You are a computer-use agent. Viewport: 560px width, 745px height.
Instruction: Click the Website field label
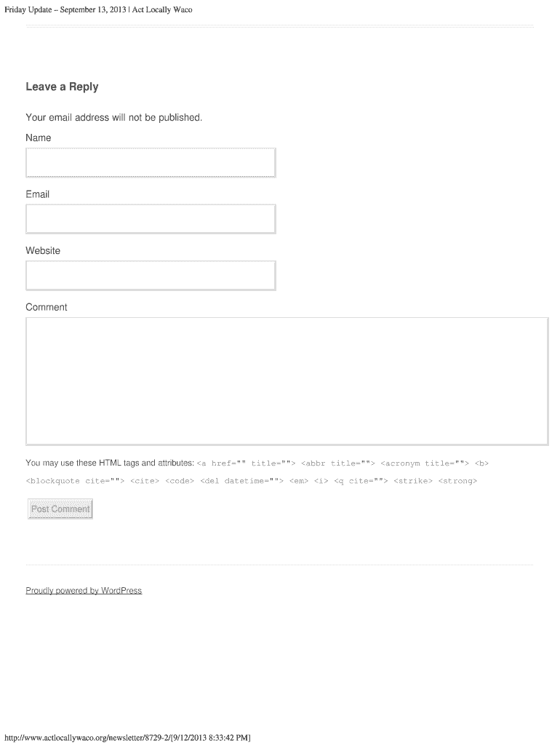point(43,251)
